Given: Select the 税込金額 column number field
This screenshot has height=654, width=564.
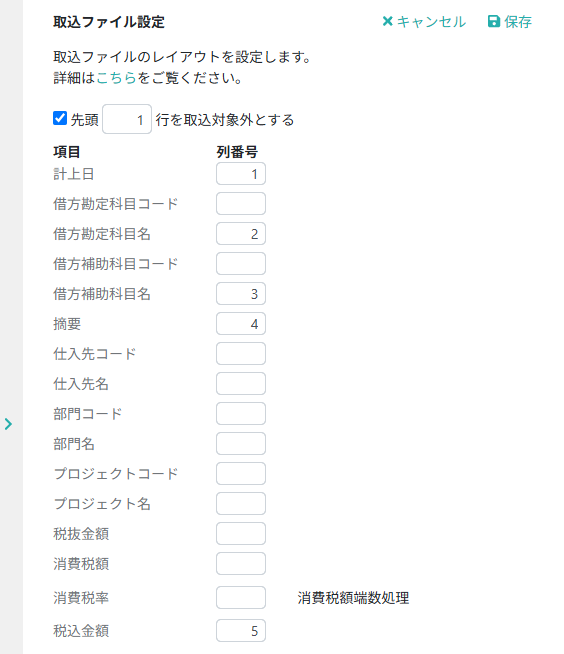Looking at the screenshot, I should [241, 631].
